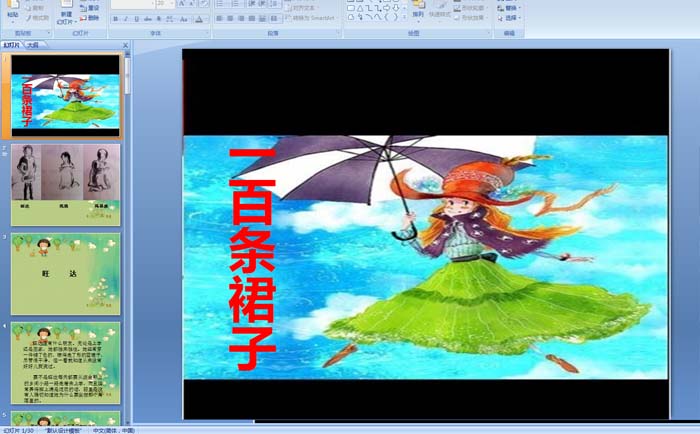The image size is (700, 434).
Task: Select slide 3 thumbnail titled 旺达
Action: click(x=66, y=274)
